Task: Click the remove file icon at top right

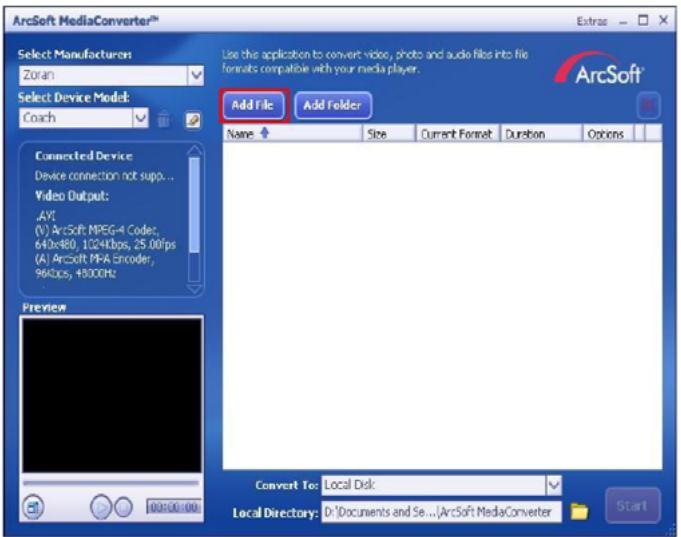Action: pyautogui.click(x=649, y=105)
